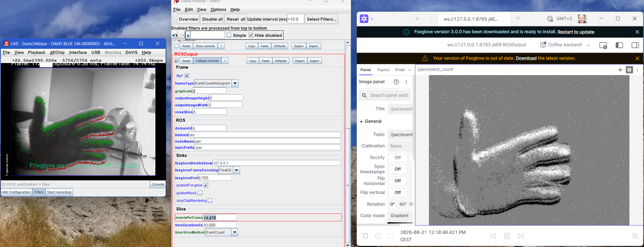This screenshot has width=644, height=247.
Task: Enable the Simple checkbox in filters
Action: 229,35
